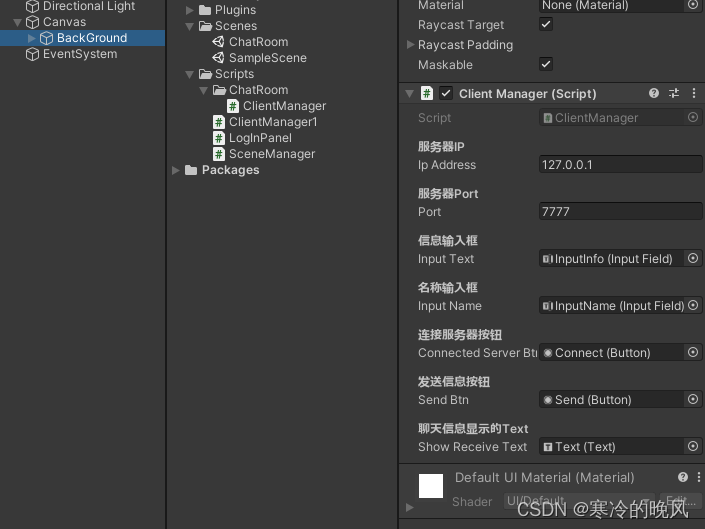The image size is (705, 529).
Task: Open the Script field object picker
Action: 693,117
